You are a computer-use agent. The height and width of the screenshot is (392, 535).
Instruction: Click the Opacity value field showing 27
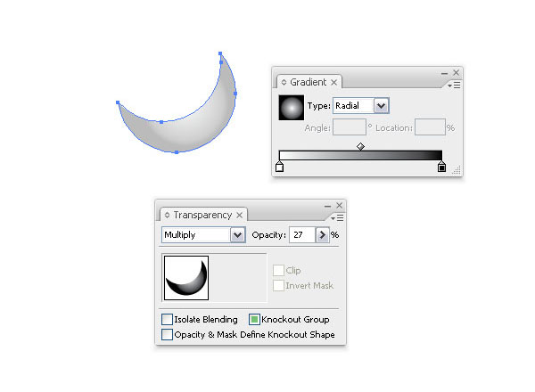click(302, 235)
